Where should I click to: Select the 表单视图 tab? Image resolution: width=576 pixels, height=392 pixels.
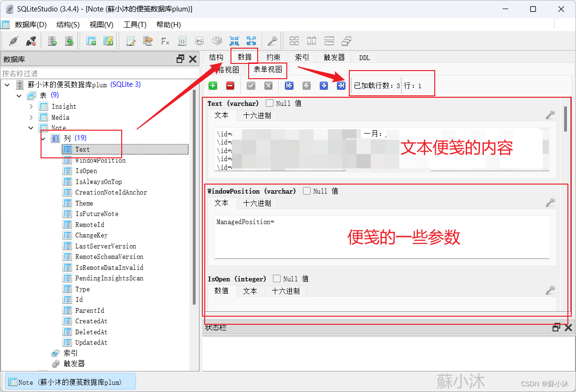point(268,70)
